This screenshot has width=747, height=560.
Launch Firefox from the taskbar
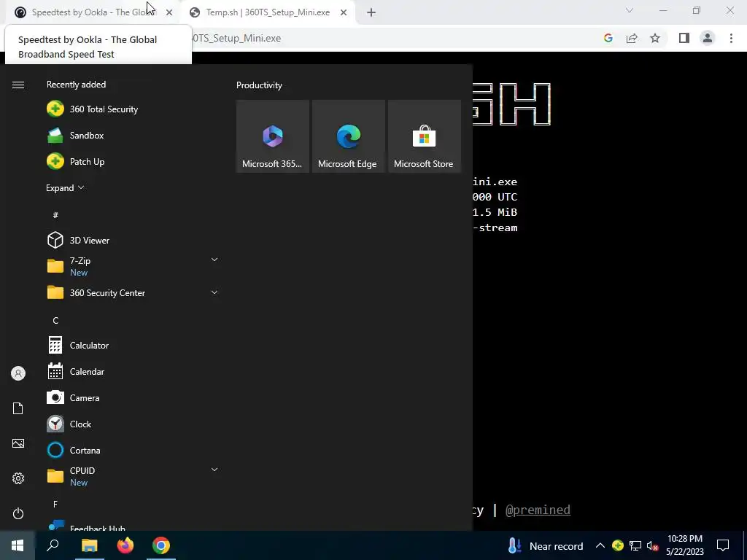[125, 545]
